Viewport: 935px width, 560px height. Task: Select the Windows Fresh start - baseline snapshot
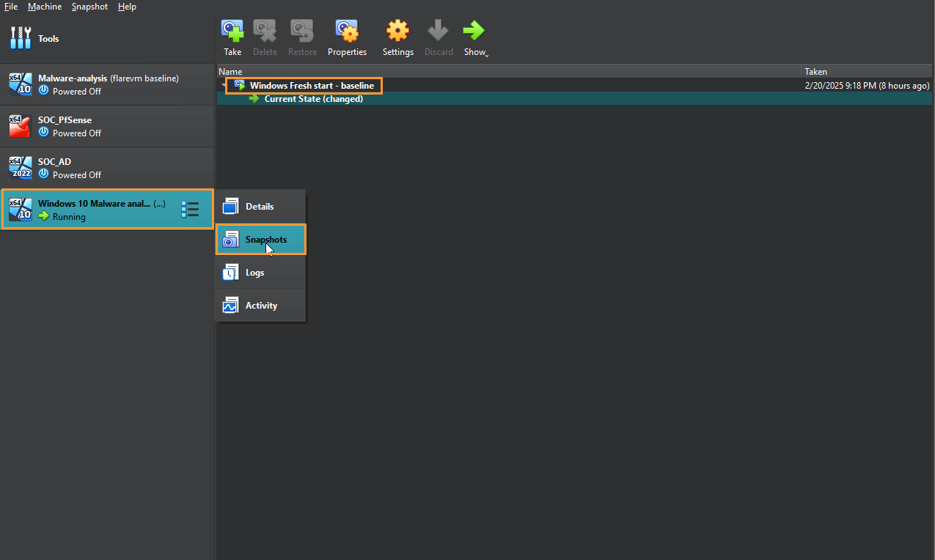tap(312, 86)
